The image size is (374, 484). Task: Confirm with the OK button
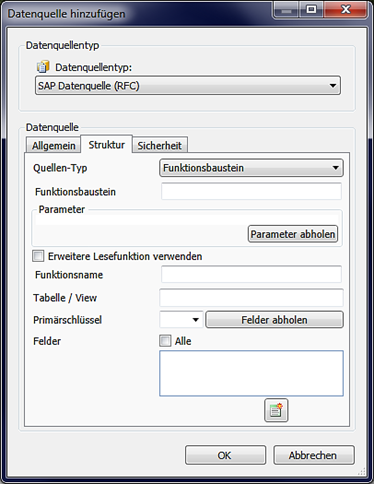pos(225,455)
